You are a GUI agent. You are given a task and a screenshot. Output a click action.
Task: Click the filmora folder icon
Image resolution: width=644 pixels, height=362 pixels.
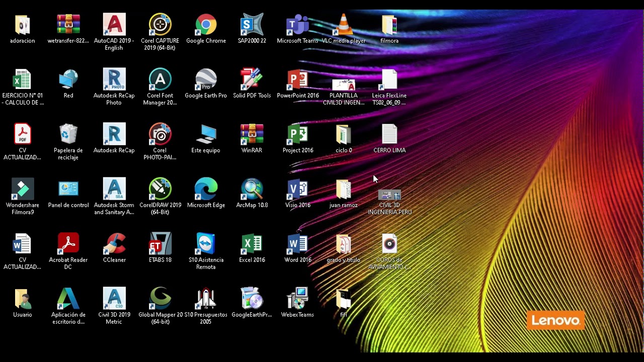tap(389, 25)
